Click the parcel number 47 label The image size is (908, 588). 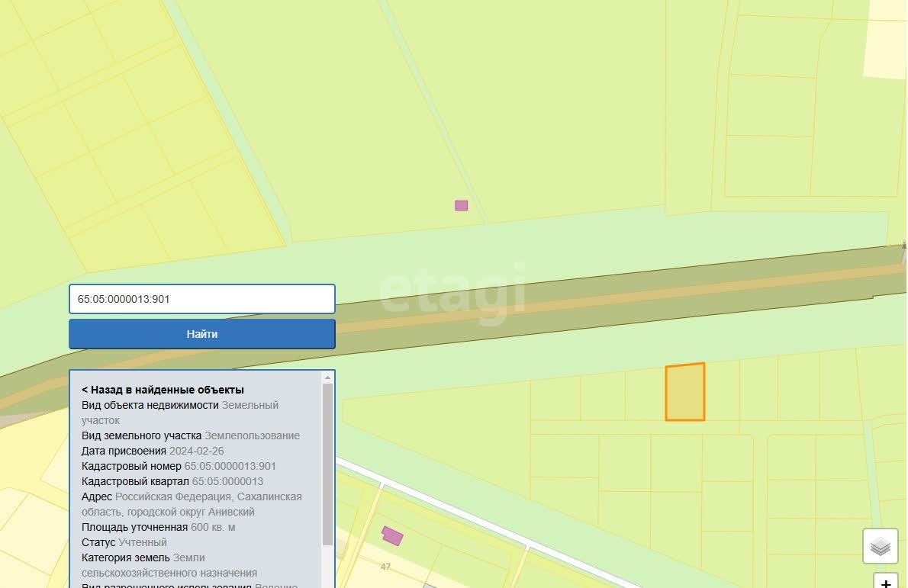pyautogui.click(x=385, y=567)
